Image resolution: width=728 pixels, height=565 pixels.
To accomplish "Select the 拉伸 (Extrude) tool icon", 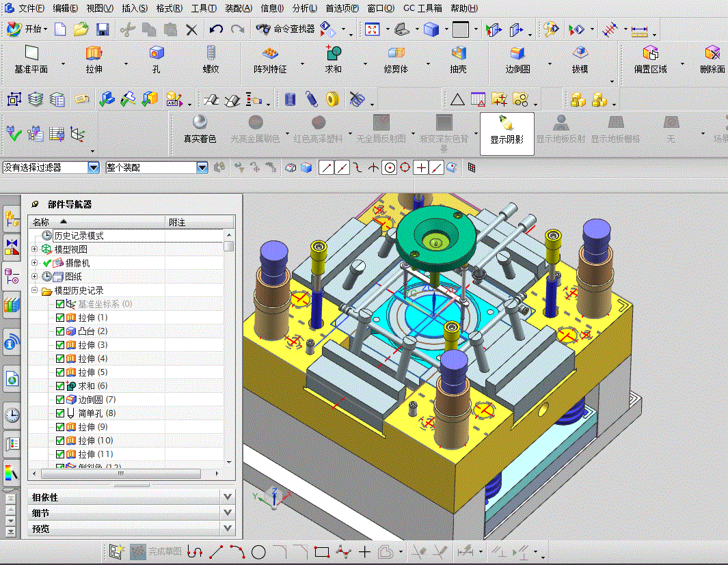I will coord(94,53).
